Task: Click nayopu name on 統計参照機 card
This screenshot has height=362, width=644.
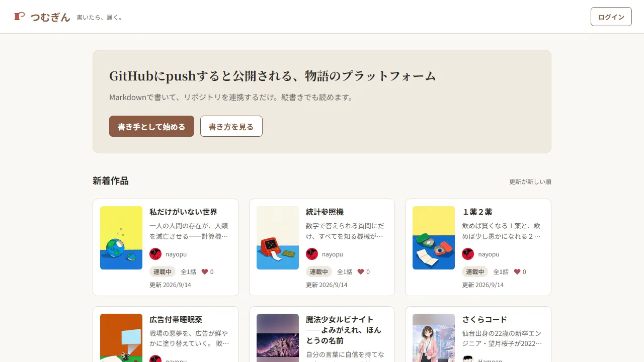Action: pos(333,254)
